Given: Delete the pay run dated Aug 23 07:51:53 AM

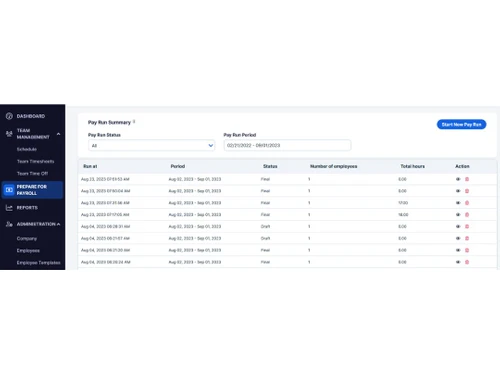Looking at the screenshot, I should pos(467,179).
